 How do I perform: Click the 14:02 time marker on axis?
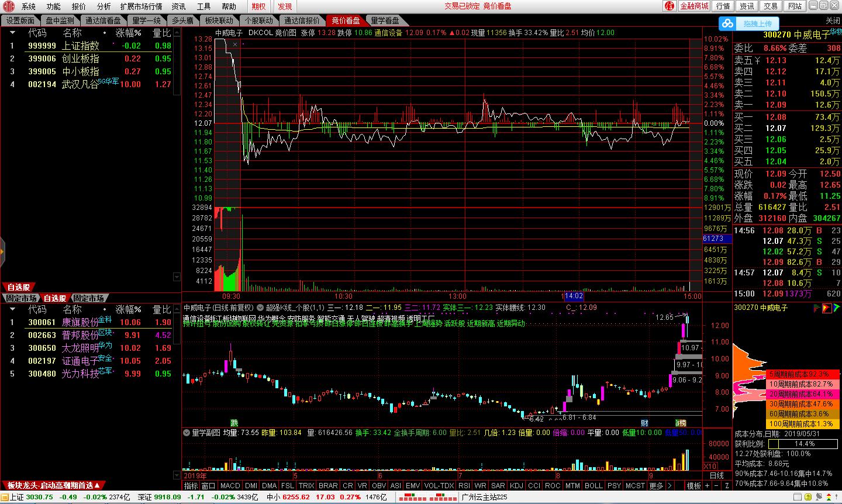(573, 296)
